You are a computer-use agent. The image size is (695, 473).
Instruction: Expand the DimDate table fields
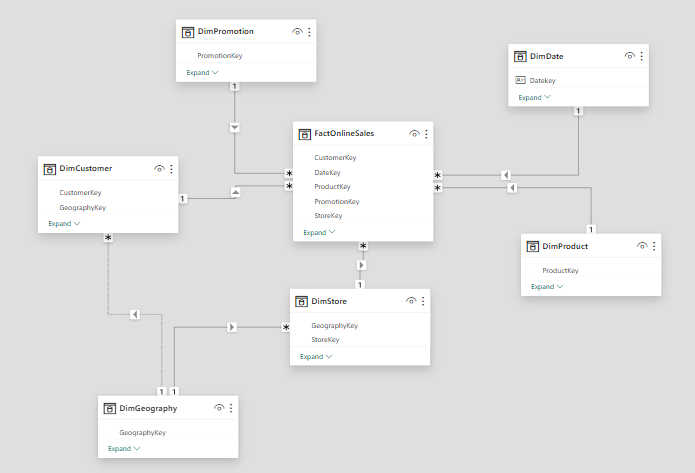coord(534,98)
